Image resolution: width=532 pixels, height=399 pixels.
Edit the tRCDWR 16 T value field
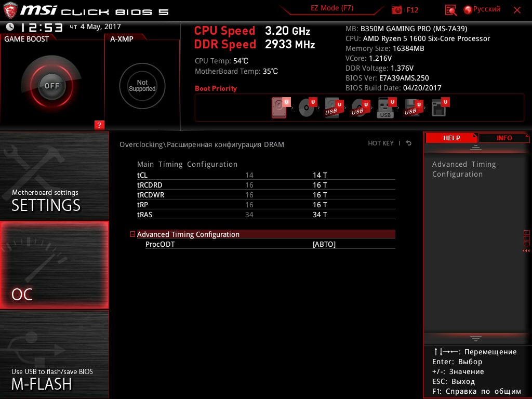[x=320, y=195]
